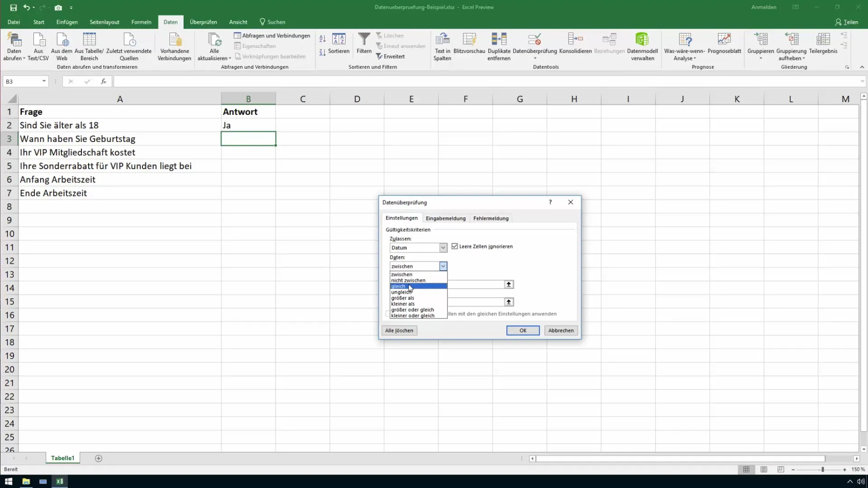Screen dimensions: 868x488
Task: Select 'nicht zwischen' in the list
Action: (x=419, y=280)
